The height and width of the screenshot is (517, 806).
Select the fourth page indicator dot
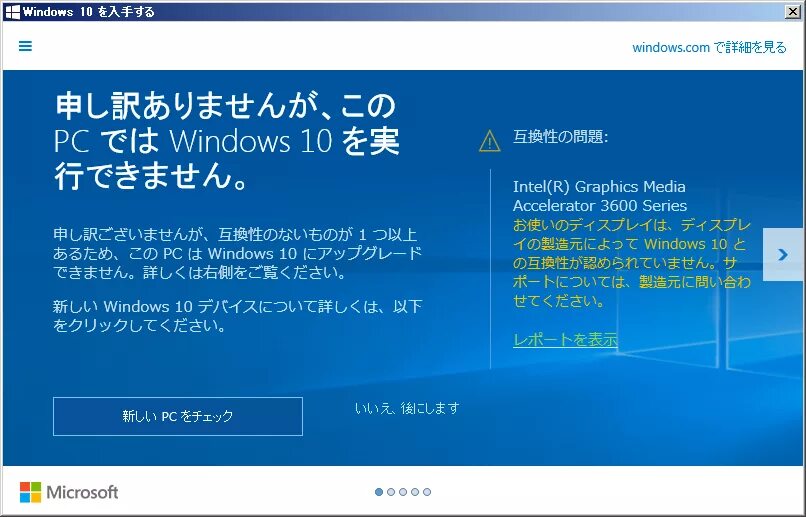[415, 492]
